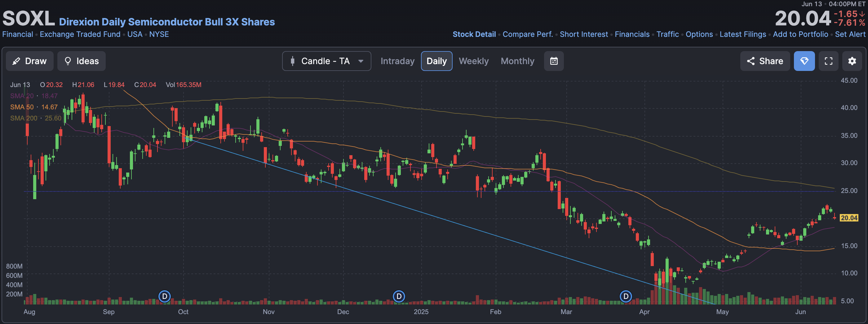Click the pencil icon in Draw button

[x=16, y=61]
